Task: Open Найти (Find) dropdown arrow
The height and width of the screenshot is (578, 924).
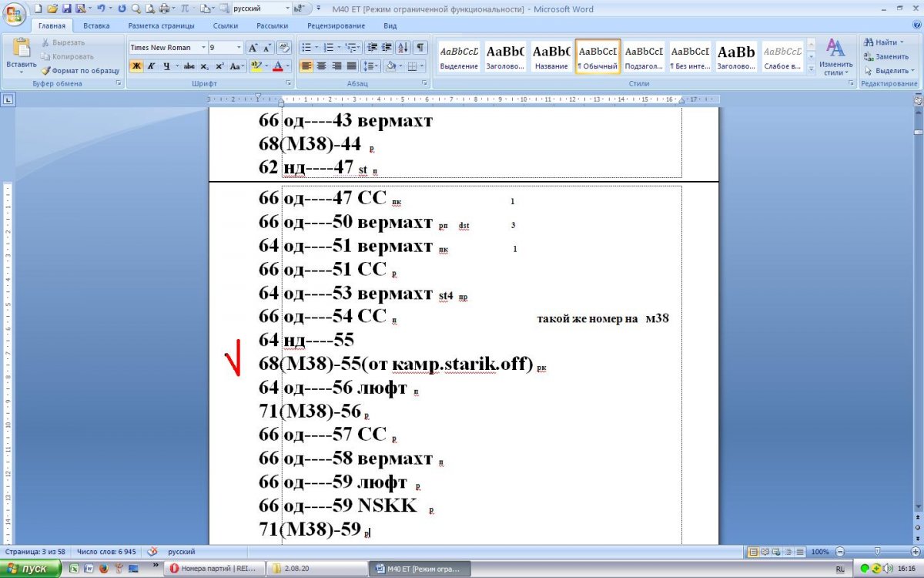Action: [901, 42]
